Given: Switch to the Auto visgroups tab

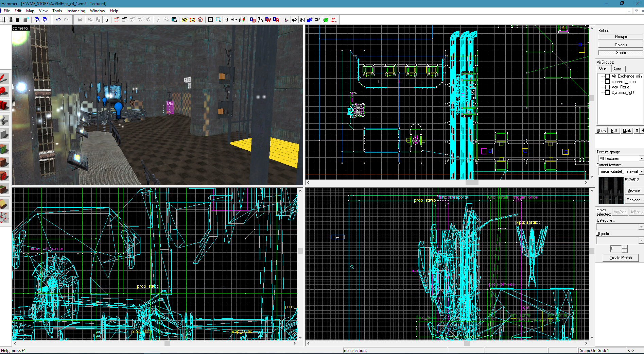Looking at the screenshot, I should pyautogui.click(x=617, y=69).
